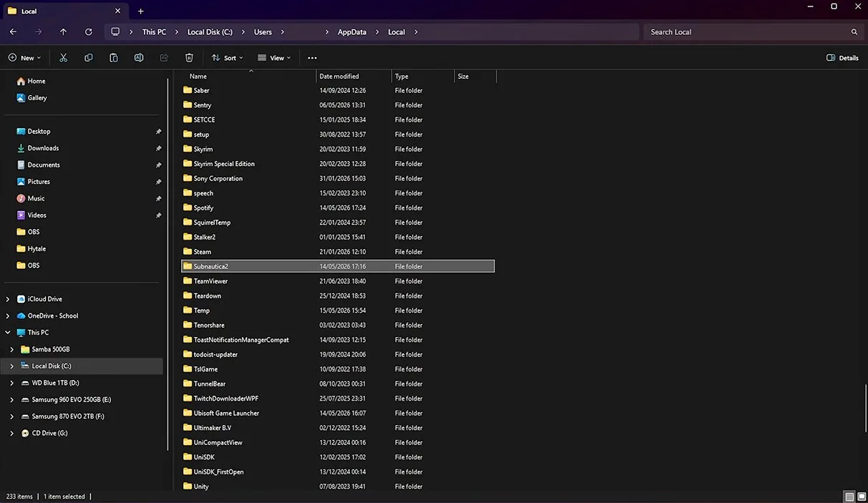
Task: Expand WD Blue 1TB (D:) node
Action: pyautogui.click(x=12, y=383)
